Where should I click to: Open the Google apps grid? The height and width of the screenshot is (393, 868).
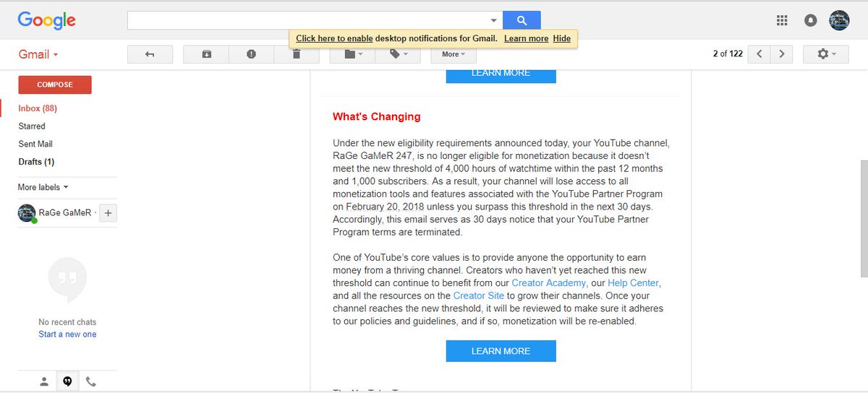pos(782,21)
